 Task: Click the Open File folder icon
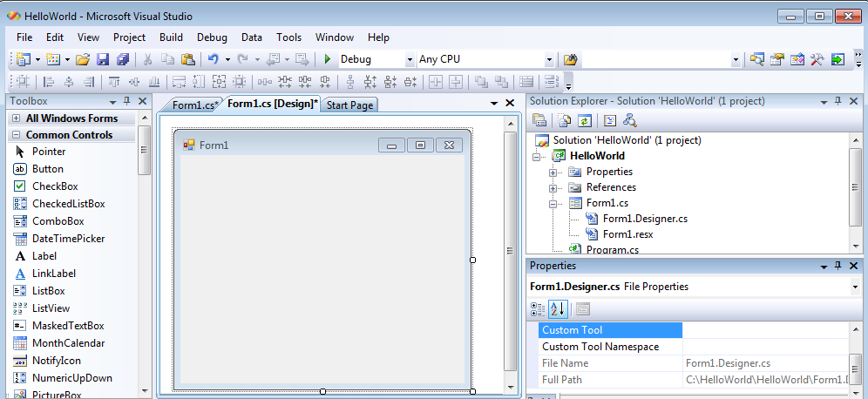(83, 59)
